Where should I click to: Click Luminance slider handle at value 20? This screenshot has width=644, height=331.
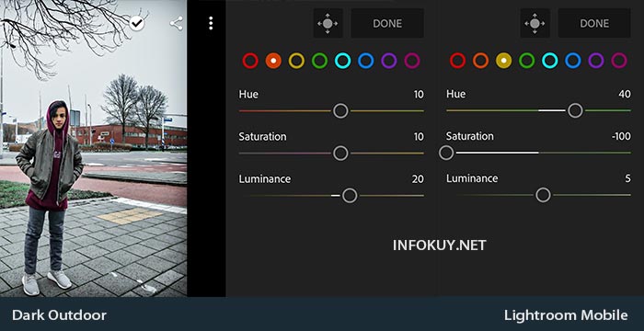[x=350, y=196]
